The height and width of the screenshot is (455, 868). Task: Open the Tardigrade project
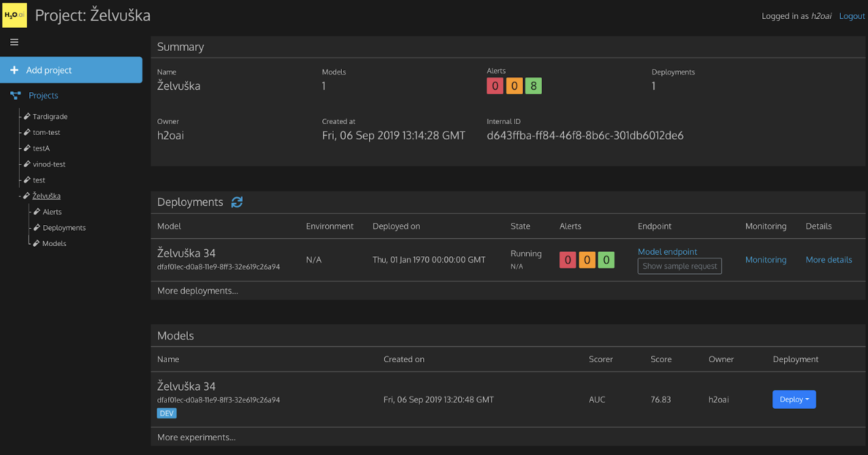(x=50, y=117)
